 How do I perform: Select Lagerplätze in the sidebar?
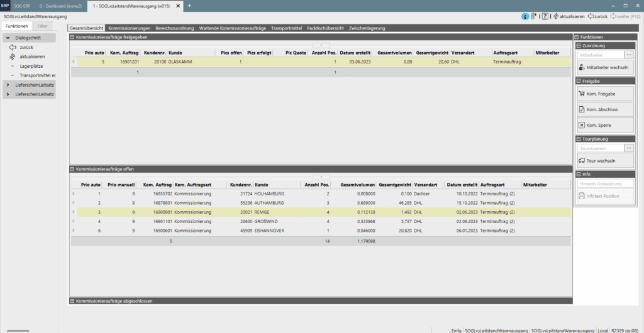coord(31,66)
